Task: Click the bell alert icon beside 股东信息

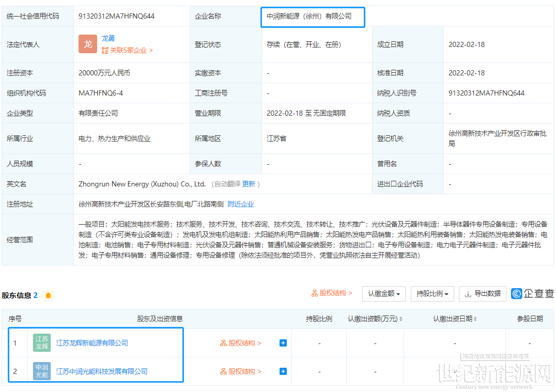Action: pyautogui.click(x=48, y=295)
